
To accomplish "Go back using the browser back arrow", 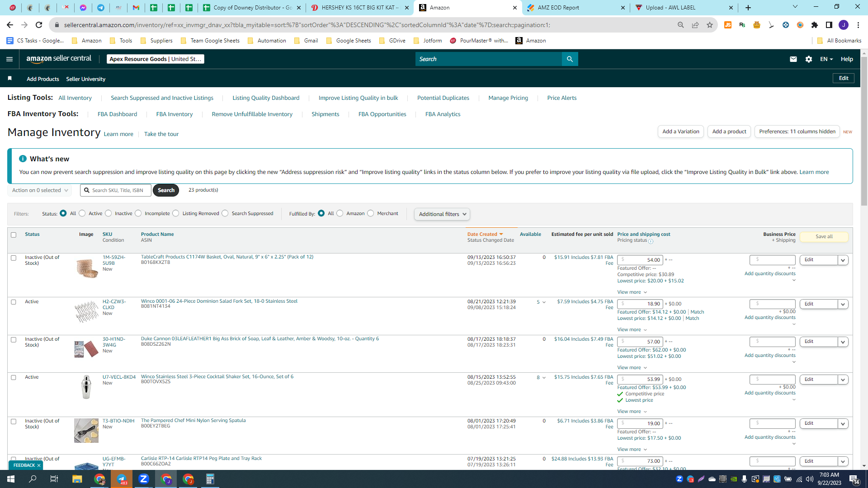I will (10, 25).
